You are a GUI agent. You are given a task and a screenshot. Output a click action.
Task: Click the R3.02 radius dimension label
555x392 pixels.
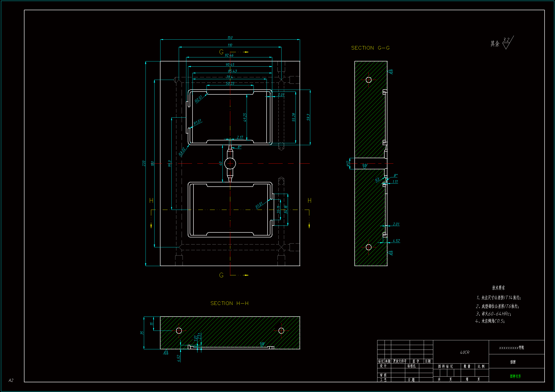pos(182,152)
